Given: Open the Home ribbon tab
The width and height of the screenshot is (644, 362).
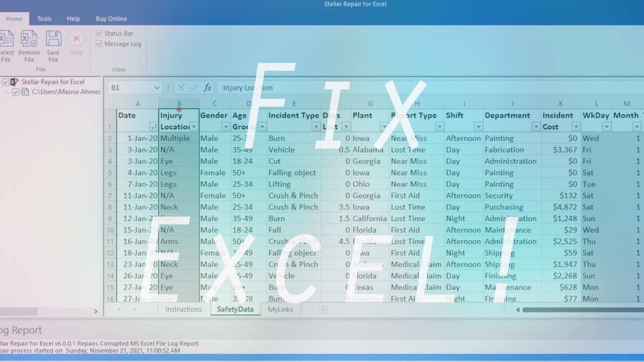Looking at the screenshot, I should coord(14,19).
